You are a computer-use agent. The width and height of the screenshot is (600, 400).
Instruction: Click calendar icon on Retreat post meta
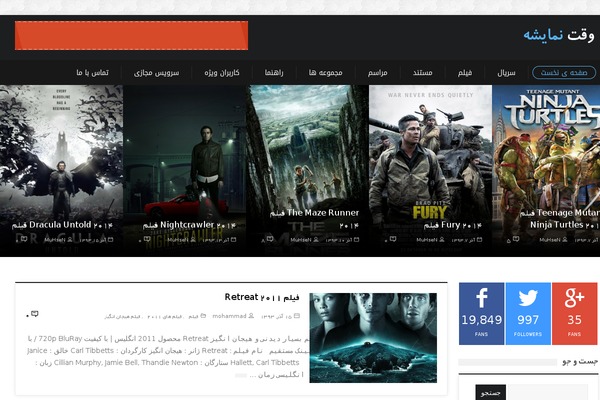(x=297, y=316)
